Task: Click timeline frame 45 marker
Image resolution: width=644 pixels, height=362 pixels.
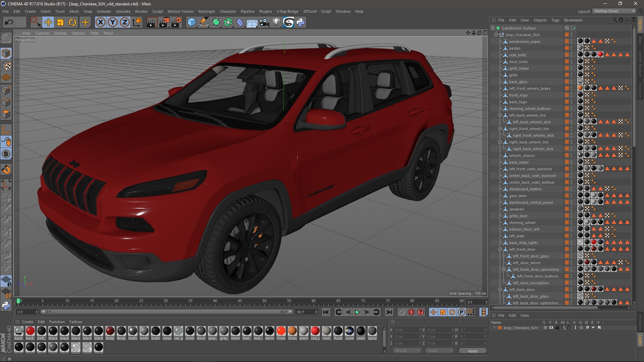Action: [239, 301]
